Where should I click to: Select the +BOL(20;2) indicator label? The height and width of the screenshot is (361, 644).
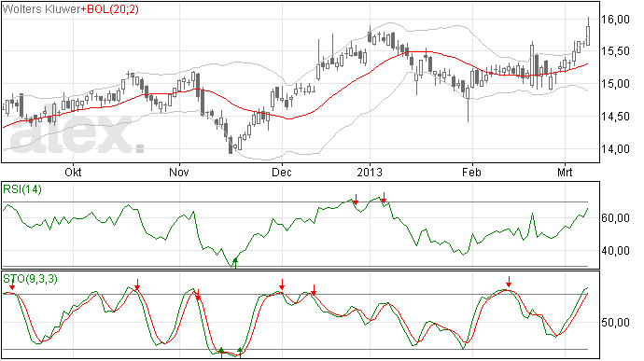click(109, 9)
